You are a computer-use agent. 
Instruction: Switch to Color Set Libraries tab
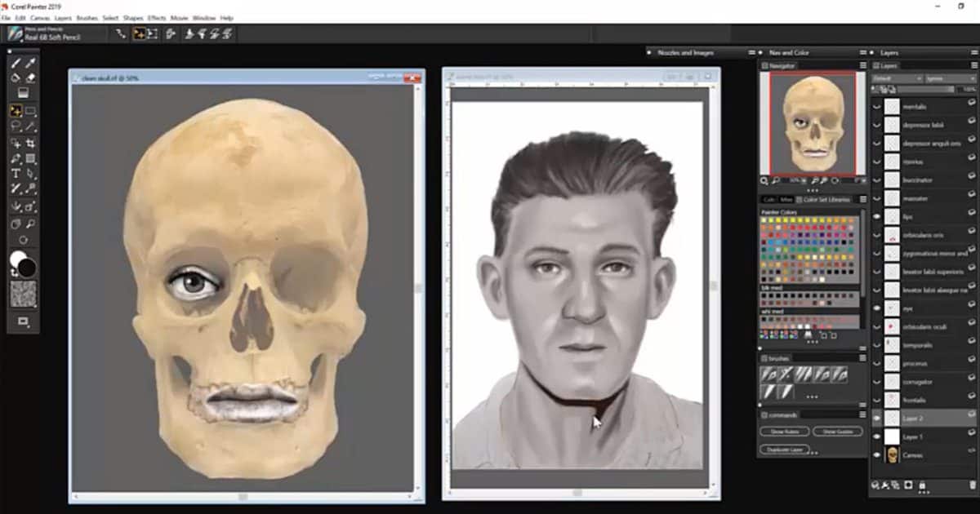coord(826,199)
